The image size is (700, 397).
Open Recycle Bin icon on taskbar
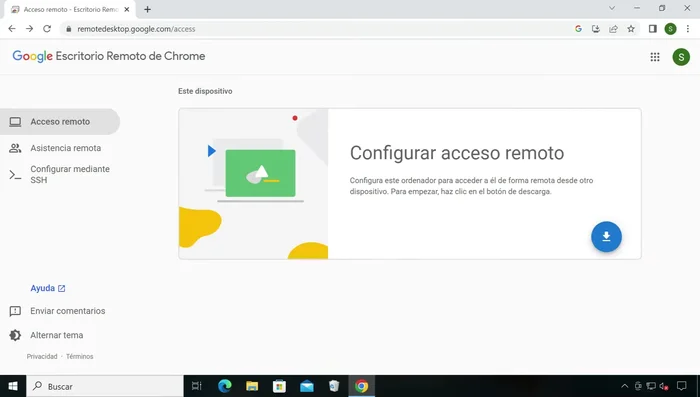[x=334, y=386]
